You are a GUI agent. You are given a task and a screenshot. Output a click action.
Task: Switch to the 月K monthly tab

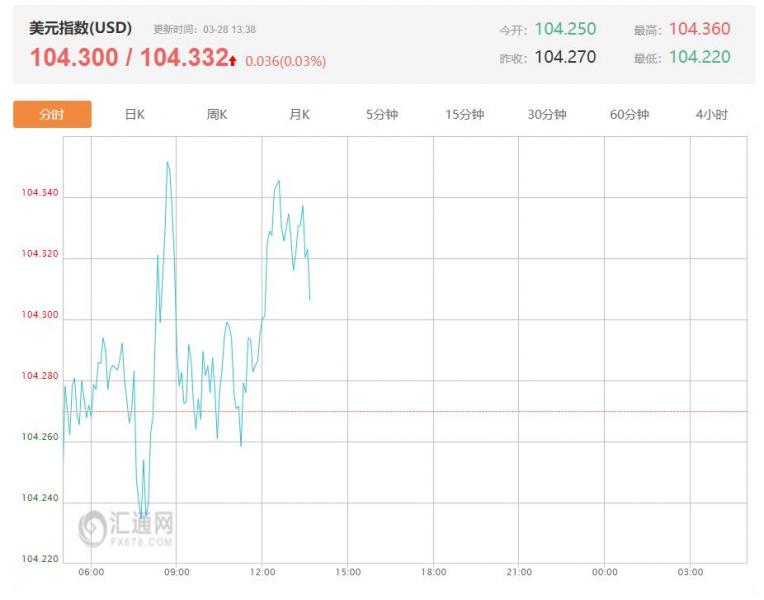(x=299, y=115)
